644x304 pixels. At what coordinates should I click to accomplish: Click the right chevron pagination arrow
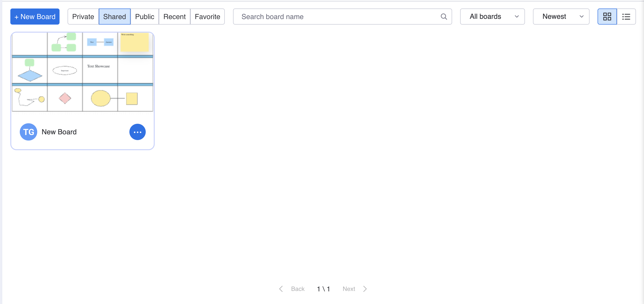click(x=365, y=289)
